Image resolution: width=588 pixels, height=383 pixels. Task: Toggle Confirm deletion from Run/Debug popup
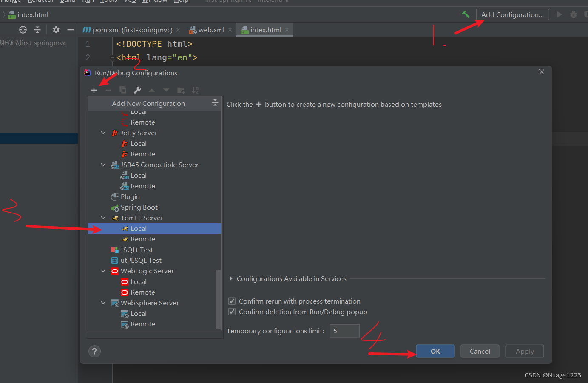click(x=232, y=312)
